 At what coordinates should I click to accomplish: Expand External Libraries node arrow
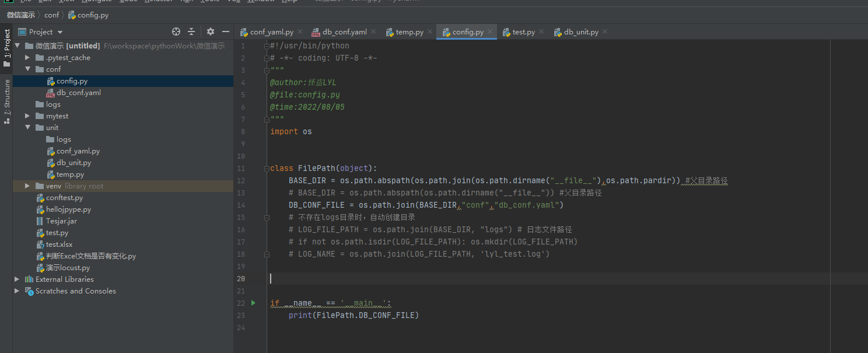[x=17, y=279]
